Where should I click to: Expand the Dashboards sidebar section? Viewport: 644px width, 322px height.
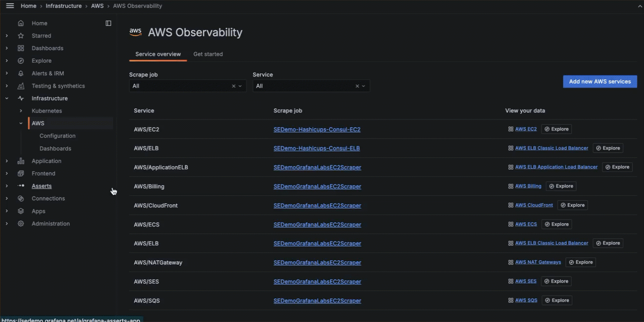coord(7,48)
